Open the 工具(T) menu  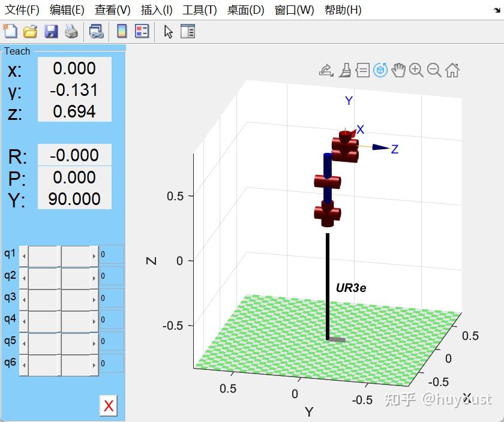click(199, 10)
